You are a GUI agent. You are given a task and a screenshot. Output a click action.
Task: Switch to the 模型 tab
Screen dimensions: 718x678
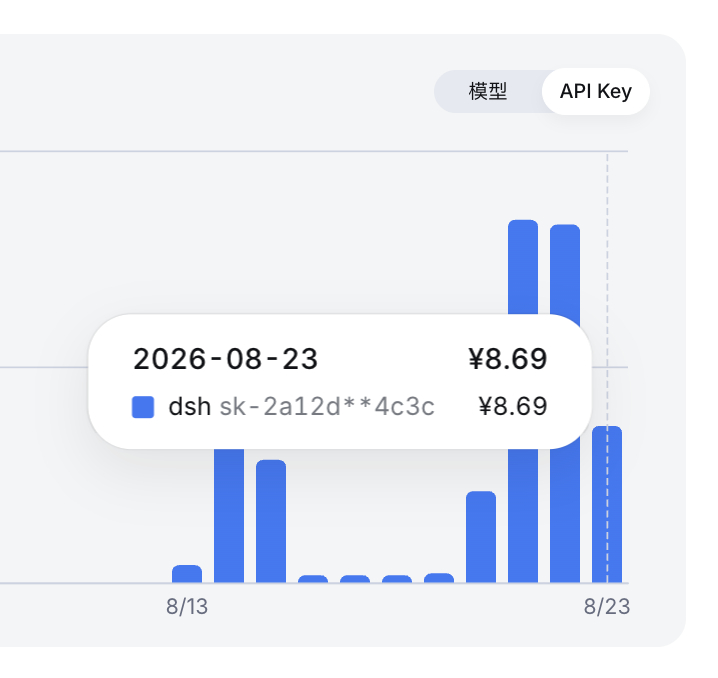pyautogui.click(x=488, y=92)
